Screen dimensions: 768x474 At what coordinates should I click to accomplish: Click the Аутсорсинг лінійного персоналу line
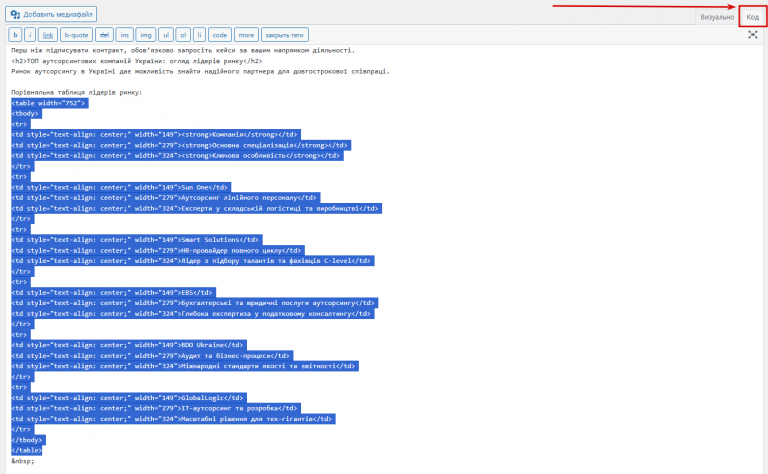click(166, 198)
